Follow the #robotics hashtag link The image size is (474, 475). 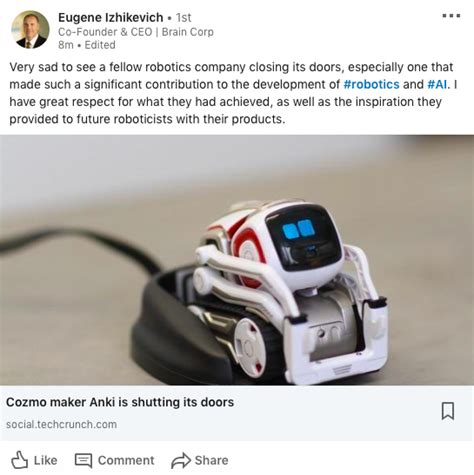coord(371,84)
